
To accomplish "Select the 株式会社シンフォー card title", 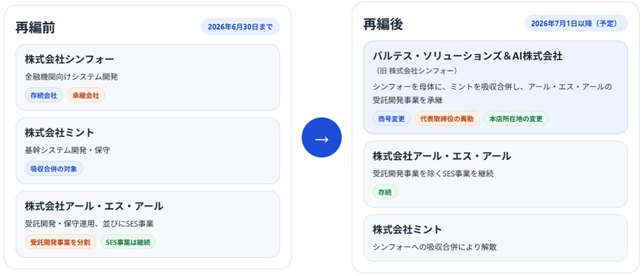I will (69, 59).
